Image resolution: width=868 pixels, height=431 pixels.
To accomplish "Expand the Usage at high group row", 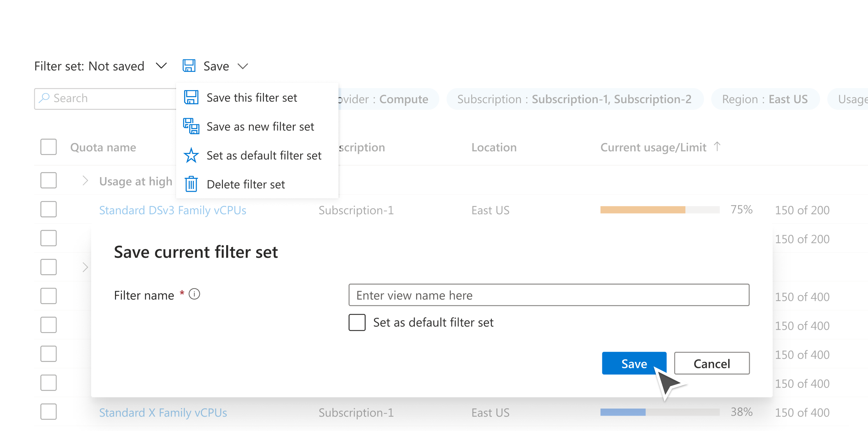I will tap(85, 181).
